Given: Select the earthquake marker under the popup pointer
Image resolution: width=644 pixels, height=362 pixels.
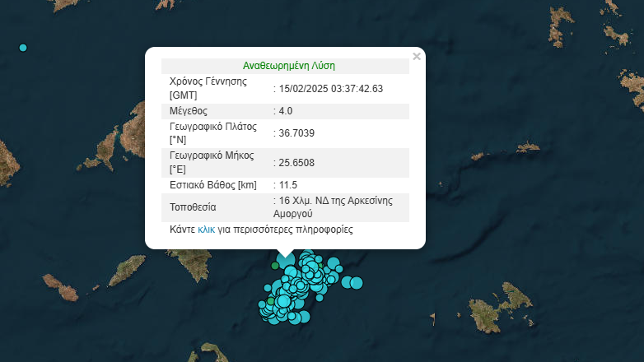Looking at the screenshot, I should (x=285, y=261).
